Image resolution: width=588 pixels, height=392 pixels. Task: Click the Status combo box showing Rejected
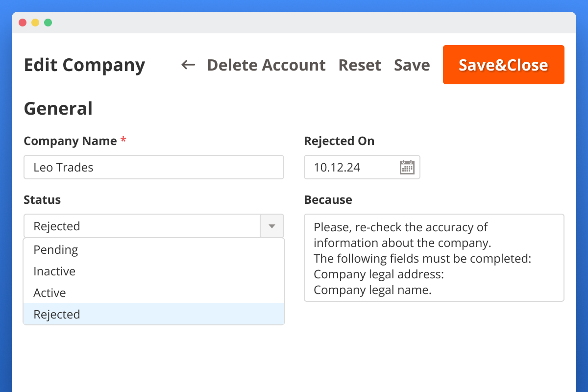coord(141,226)
